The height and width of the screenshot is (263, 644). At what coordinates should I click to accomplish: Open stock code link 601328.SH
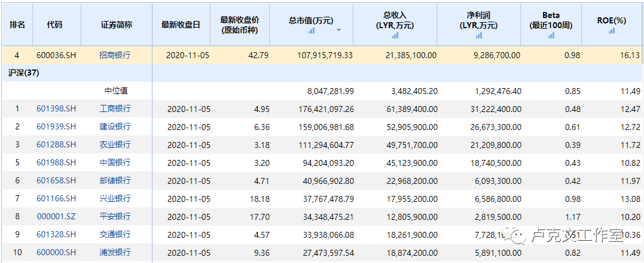(56, 234)
